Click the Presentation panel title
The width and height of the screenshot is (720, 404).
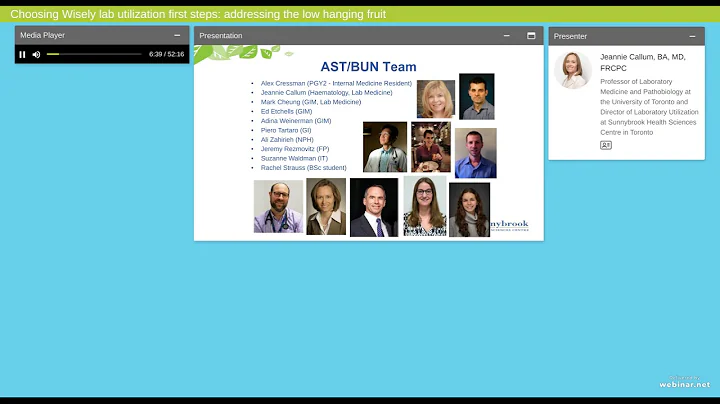[x=220, y=36]
